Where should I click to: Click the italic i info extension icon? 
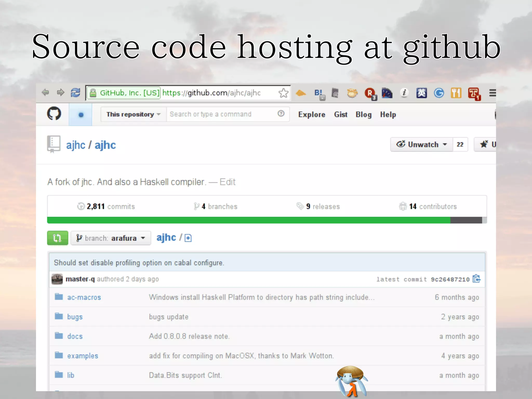(x=404, y=93)
